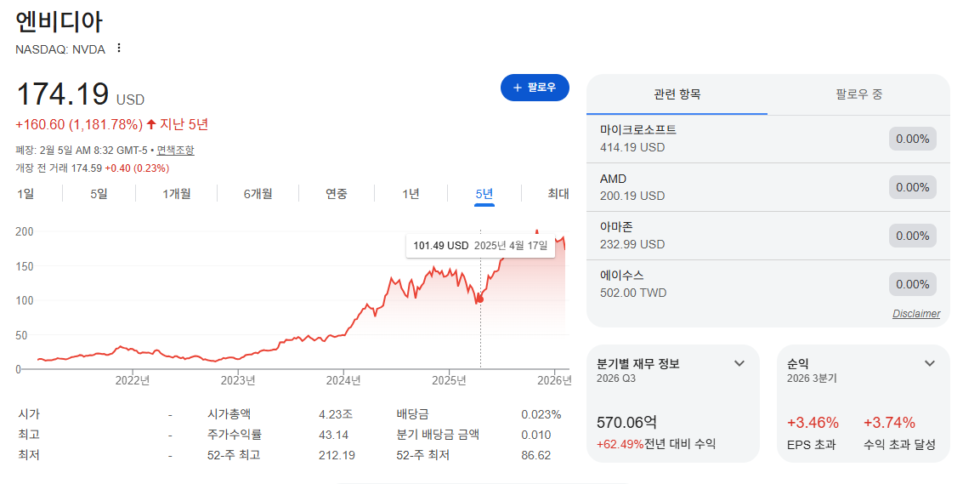The height and width of the screenshot is (484, 980).
Task: Click the 주가수익률 value 43.14
Action: (333, 435)
